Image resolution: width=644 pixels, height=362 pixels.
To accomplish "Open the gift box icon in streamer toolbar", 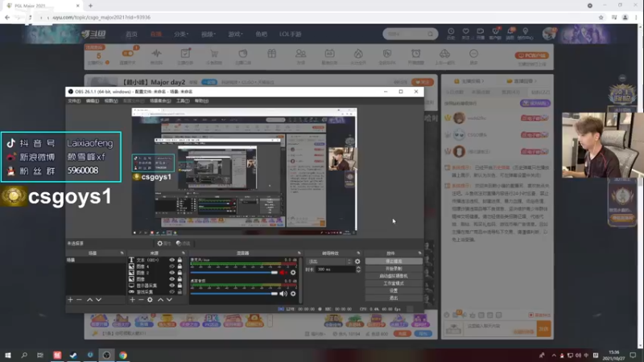I will click(x=271, y=54).
